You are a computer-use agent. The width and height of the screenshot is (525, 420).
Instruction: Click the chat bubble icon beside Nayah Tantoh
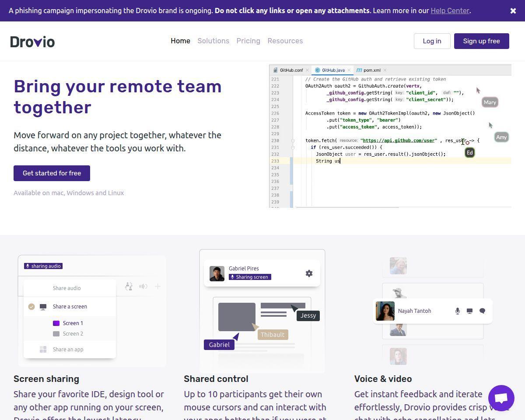(x=482, y=311)
